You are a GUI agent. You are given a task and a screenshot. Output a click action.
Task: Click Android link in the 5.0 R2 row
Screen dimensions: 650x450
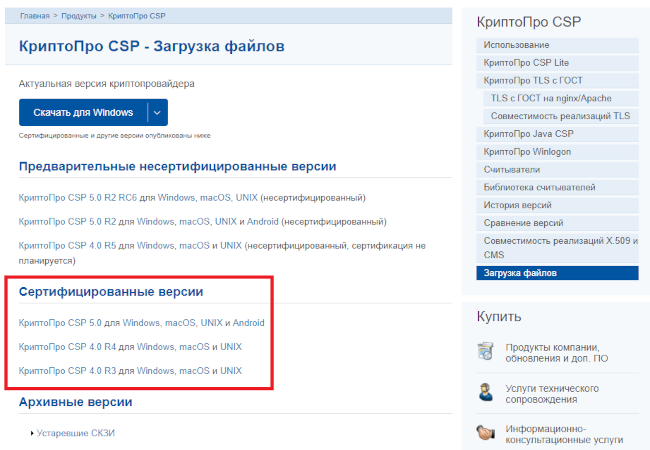coord(263,222)
